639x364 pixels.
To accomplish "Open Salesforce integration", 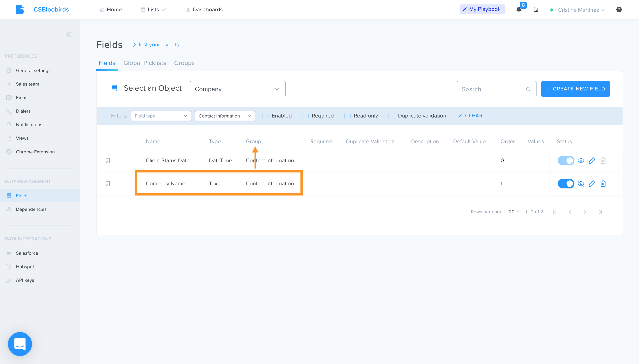I will tap(27, 253).
